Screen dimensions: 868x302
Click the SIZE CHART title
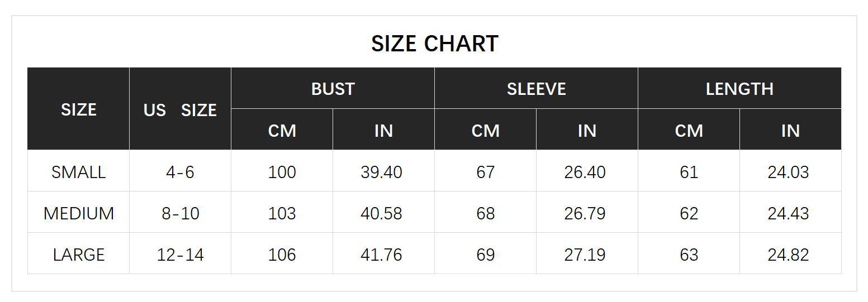(434, 44)
